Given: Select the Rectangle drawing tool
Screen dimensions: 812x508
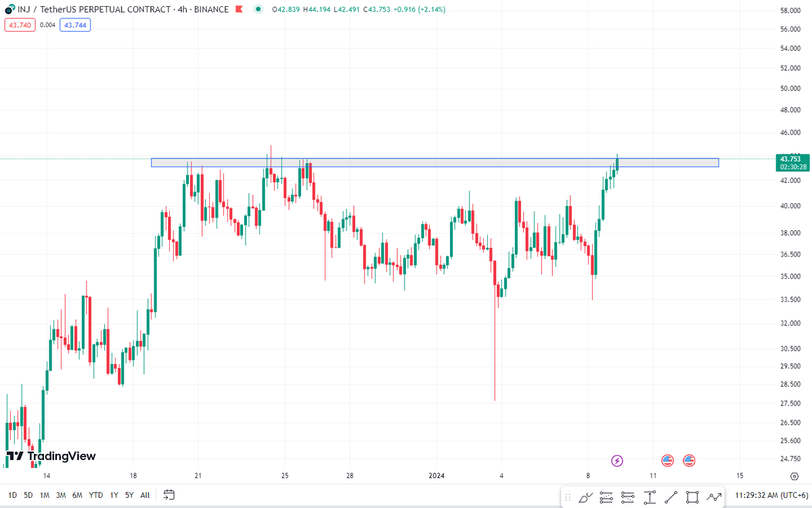Looking at the screenshot, I should click(x=692, y=497).
